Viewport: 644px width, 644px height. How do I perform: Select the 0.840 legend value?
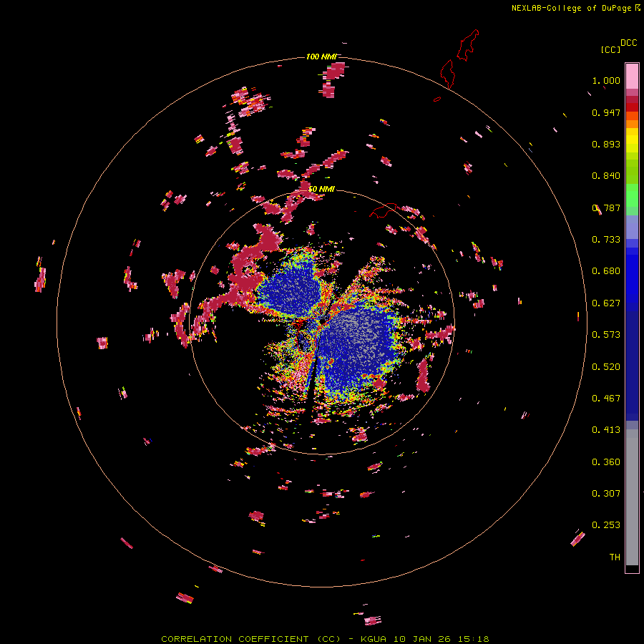tap(606, 176)
